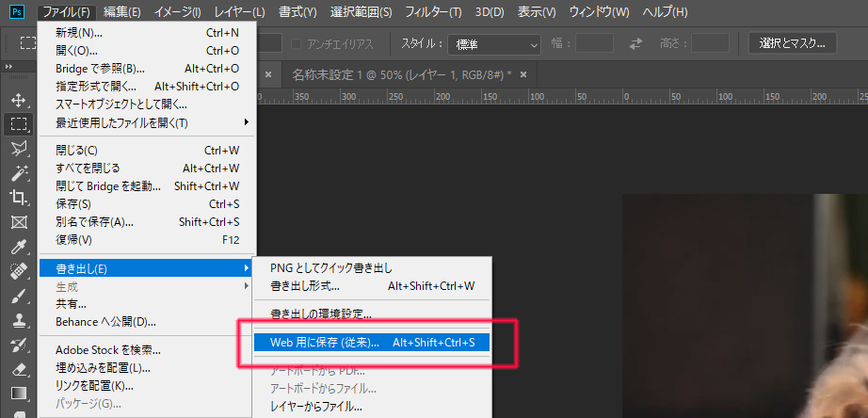Click the swap width and height arrows
868x418 pixels.
636,43
